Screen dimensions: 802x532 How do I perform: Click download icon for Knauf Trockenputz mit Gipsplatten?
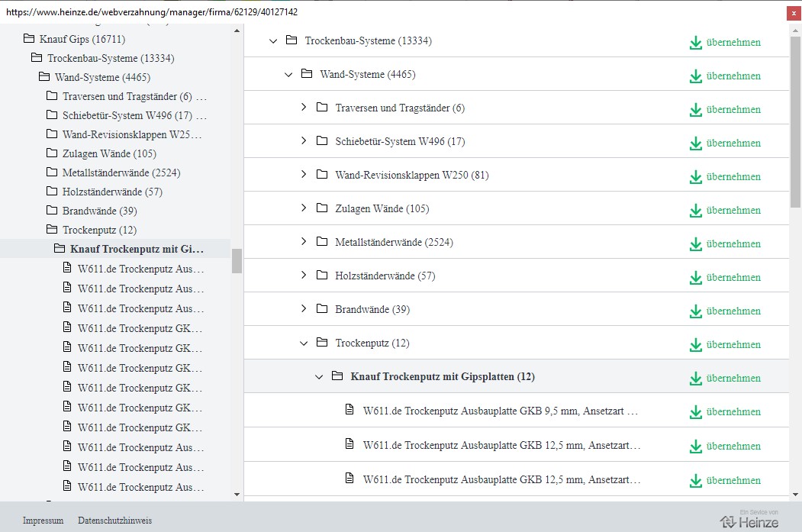[696, 379]
